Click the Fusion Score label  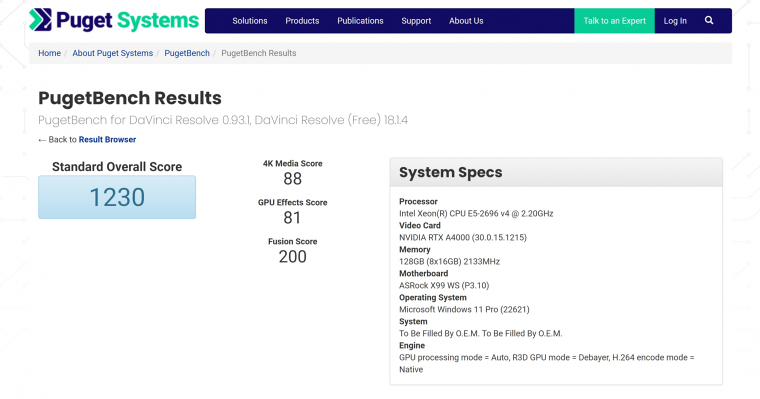tap(292, 241)
